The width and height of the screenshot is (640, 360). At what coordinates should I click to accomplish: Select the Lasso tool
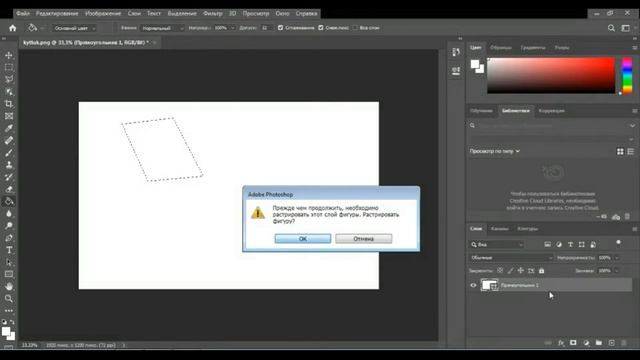point(9,80)
